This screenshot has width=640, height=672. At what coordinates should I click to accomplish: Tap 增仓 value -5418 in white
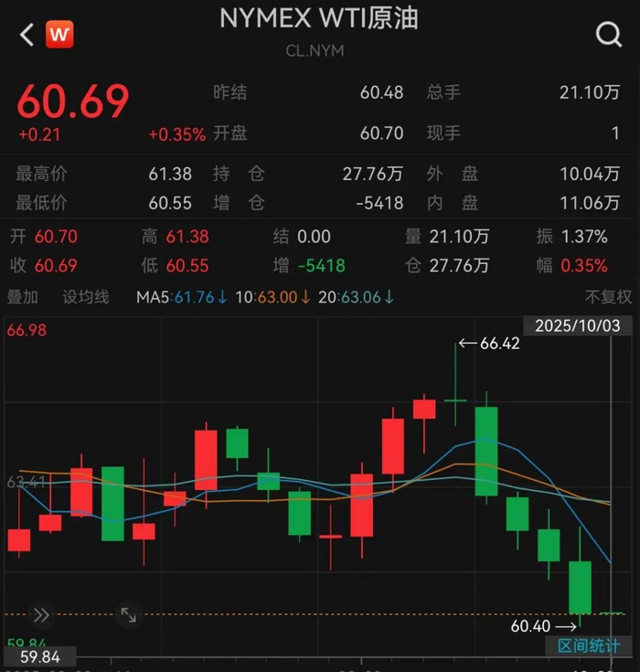point(379,203)
